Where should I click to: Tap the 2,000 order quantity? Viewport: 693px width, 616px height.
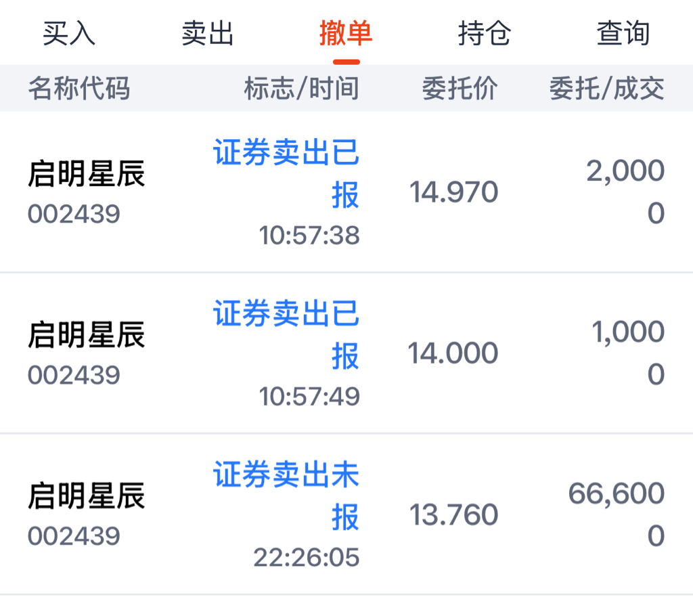tap(625, 171)
